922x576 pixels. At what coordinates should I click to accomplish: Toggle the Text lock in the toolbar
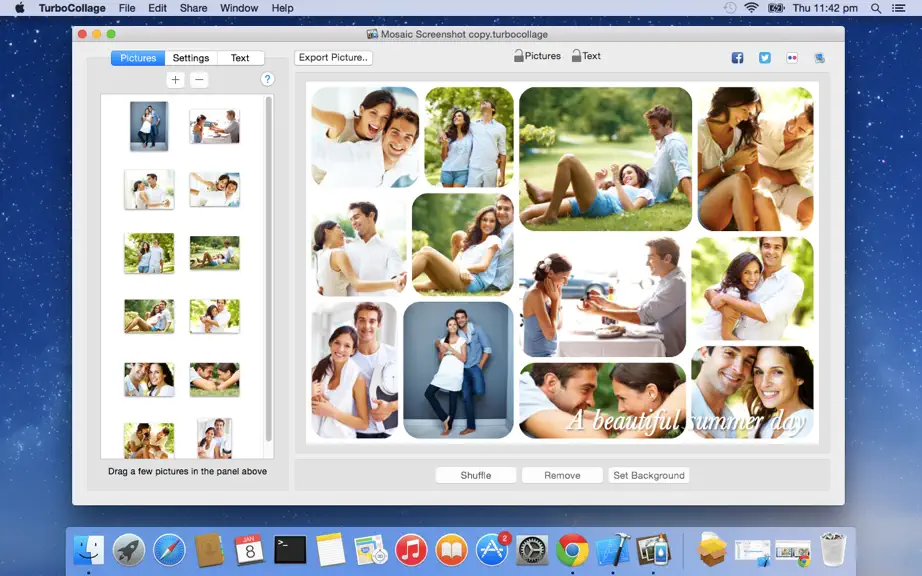click(x=586, y=56)
